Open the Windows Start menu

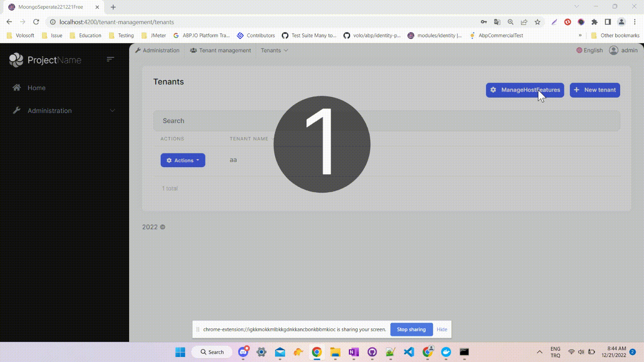pyautogui.click(x=180, y=352)
